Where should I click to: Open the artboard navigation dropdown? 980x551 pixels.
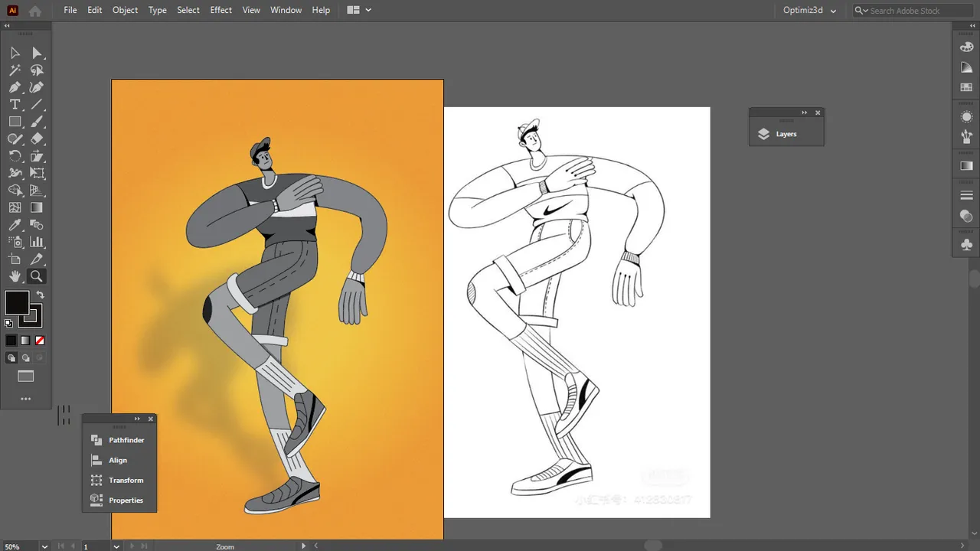pos(116,546)
